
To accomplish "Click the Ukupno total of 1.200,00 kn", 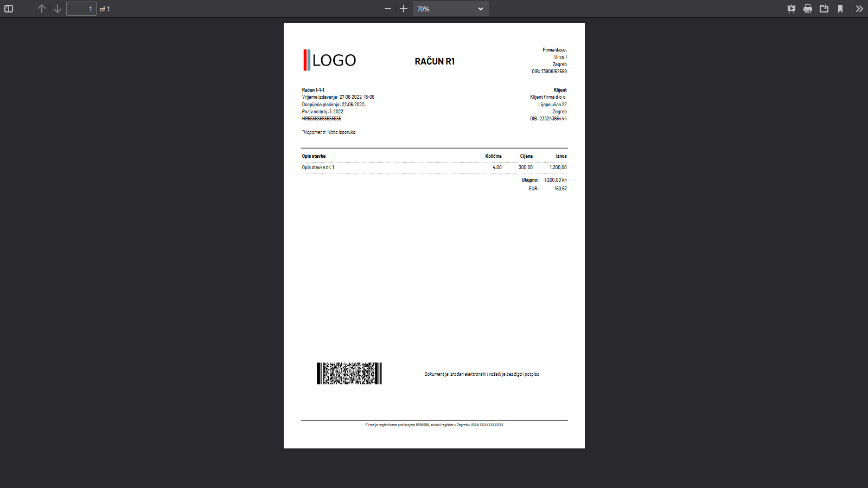I will pyautogui.click(x=555, y=180).
